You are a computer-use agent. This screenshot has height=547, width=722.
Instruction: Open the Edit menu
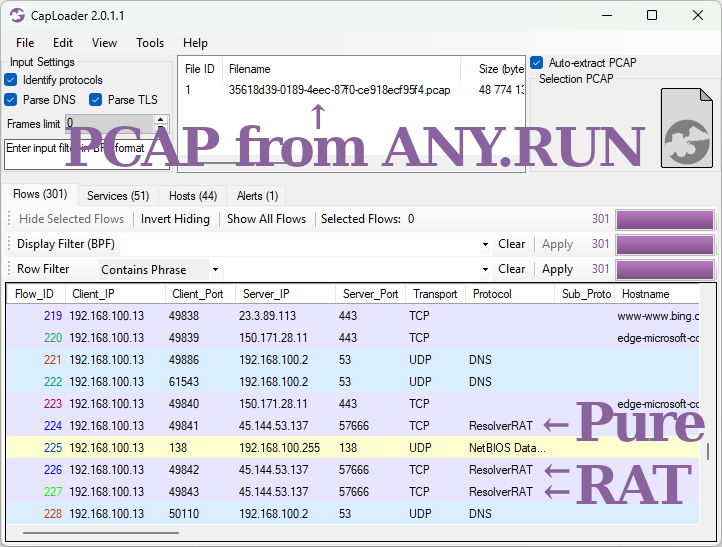[63, 43]
